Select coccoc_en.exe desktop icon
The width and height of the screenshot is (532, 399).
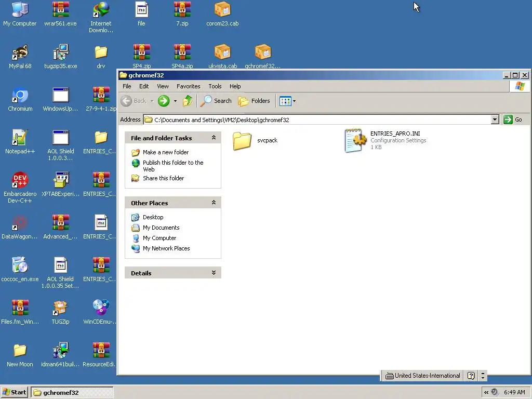point(20,270)
